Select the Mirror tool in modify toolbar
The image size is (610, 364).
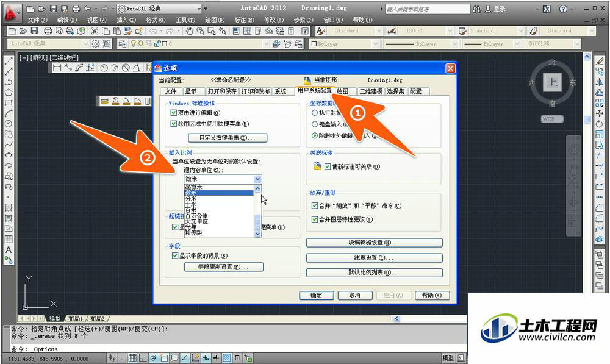click(x=600, y=82)
